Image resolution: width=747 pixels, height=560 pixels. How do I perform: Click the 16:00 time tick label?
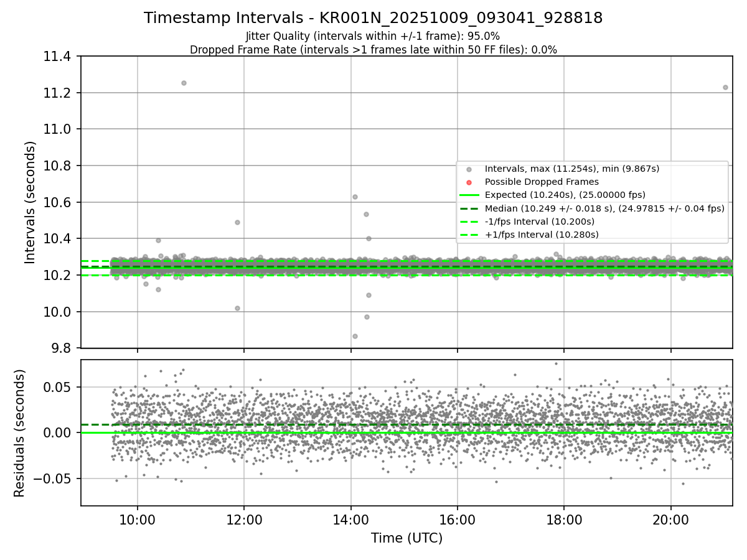458,519
